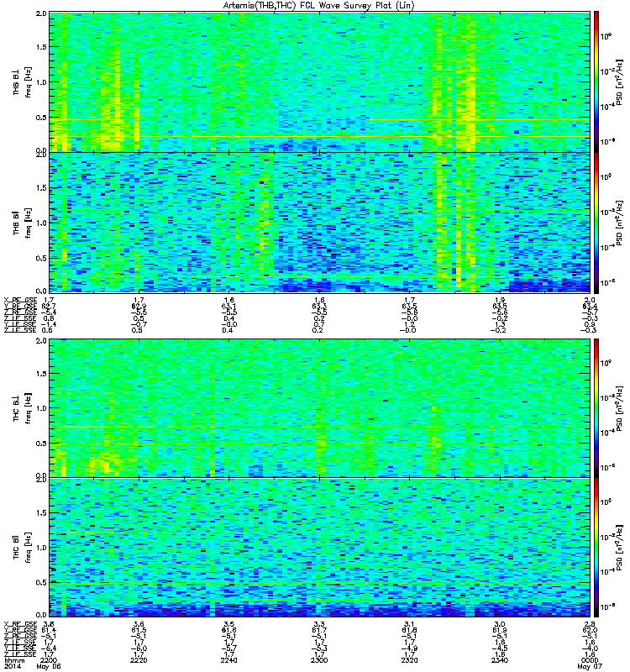Click the PSD [nT²/Hz] label of the bottom color bar
The width and height of the screenshot is (630, 672).
pyautogui.click(x=619, y=548)
